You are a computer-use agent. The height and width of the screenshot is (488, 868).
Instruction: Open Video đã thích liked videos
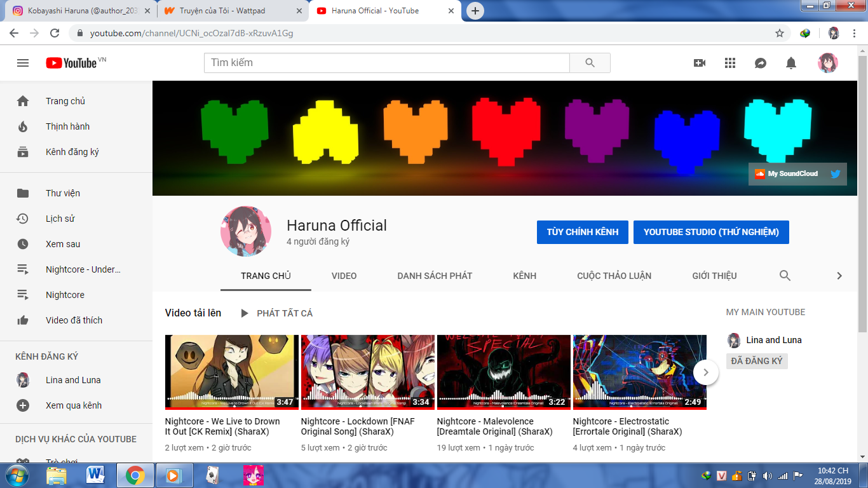pos(76,320)
